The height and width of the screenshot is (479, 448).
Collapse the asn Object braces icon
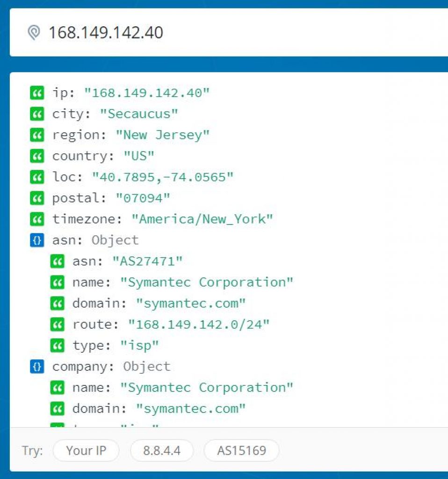tap(37, 240)
